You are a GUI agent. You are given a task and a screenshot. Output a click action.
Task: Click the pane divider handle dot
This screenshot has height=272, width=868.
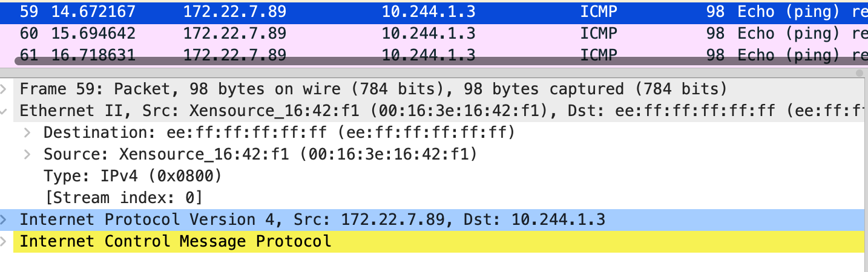point(858,73)
